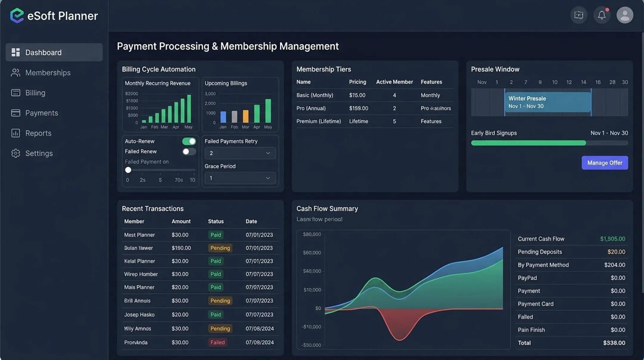Screen dimensions: 644x360
Task: Click the Current Cash Flow value $1,905.00
Action: [613, 239]
